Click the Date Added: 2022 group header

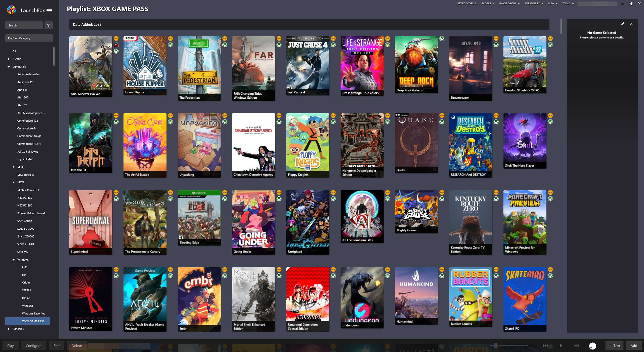click(x=309, y=24)
